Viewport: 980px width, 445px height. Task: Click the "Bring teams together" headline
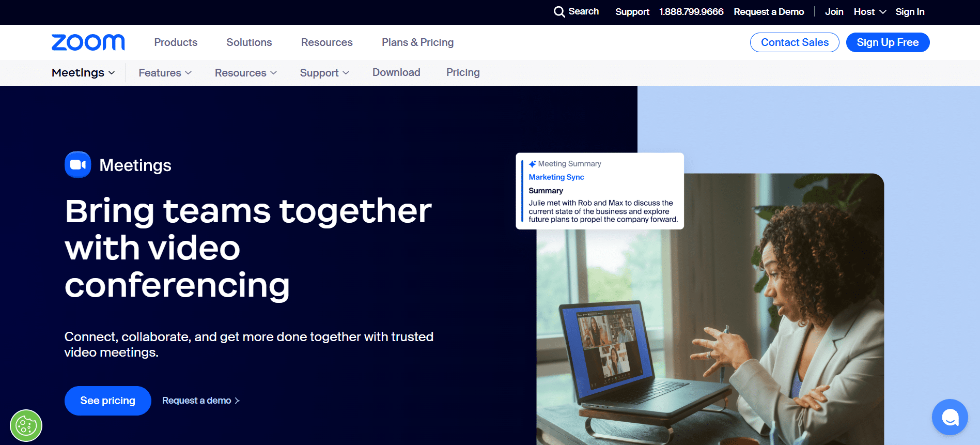pos(248,248)
